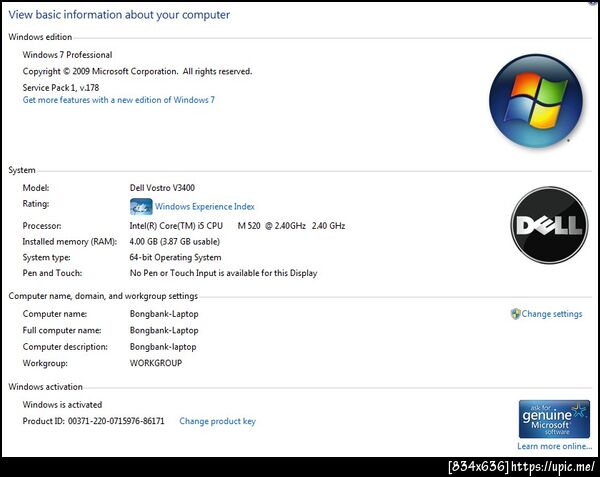The image size is (600, 477).
Task: Click the Copyright 2009 Microsoft Corporation line
Action: point(137,72)
